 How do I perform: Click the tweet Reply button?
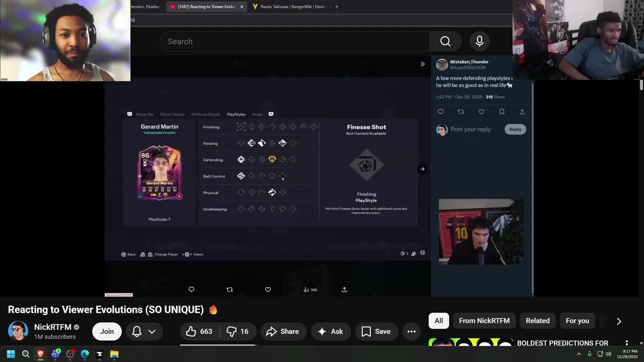tap(515, 129)
